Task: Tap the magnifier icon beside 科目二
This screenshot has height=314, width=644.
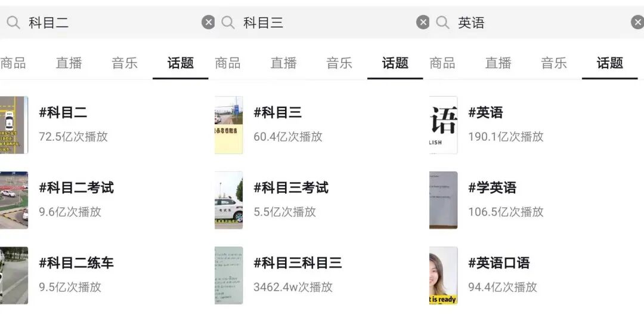Action: click(x=13, y=22)
